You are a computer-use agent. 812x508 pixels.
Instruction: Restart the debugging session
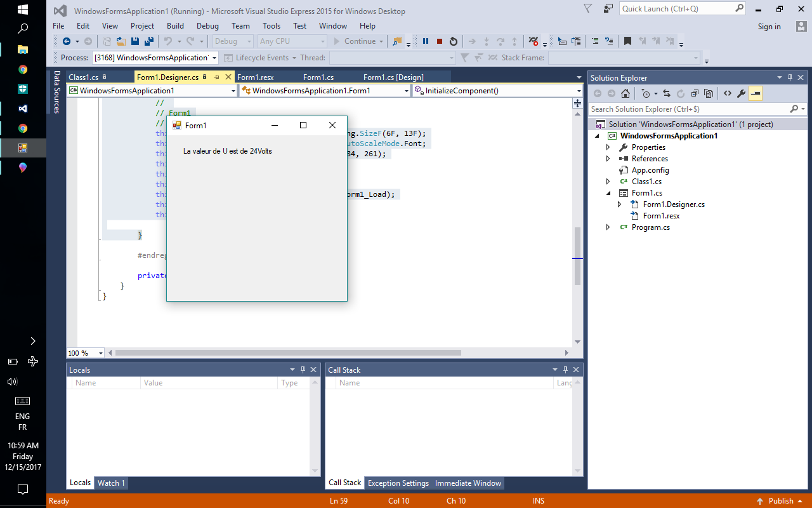[x=454, y=41]
